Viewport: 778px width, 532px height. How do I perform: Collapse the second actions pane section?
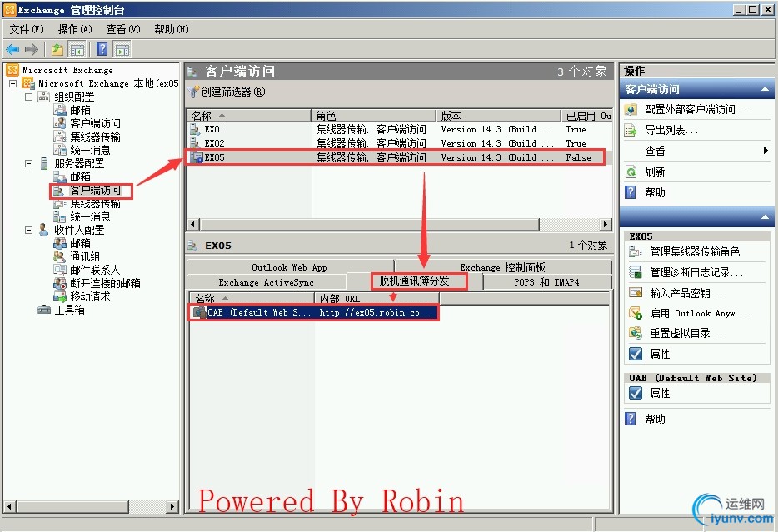(765, 217)
